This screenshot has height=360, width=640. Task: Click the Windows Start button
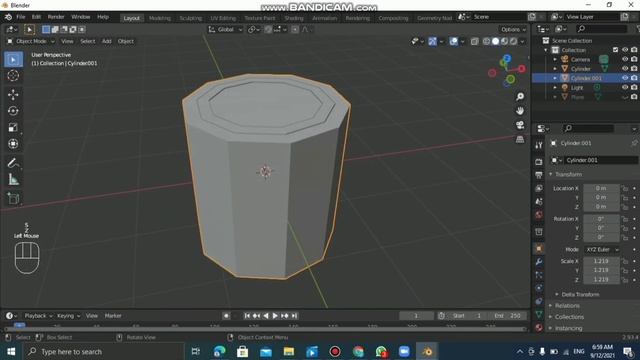pos(11,351)
